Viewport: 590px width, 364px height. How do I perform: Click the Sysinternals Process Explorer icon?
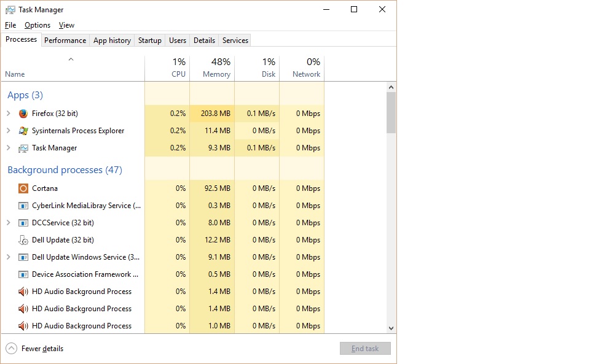[23, 131]
